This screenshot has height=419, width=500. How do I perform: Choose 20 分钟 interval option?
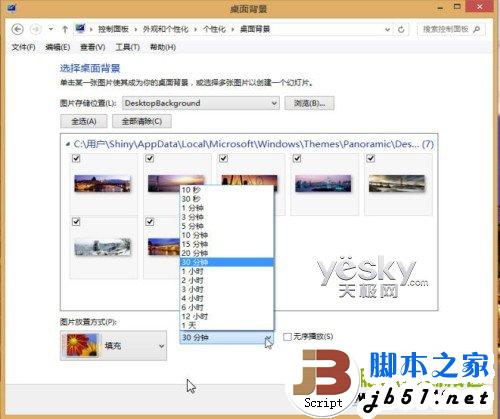(x=227, y=253)
